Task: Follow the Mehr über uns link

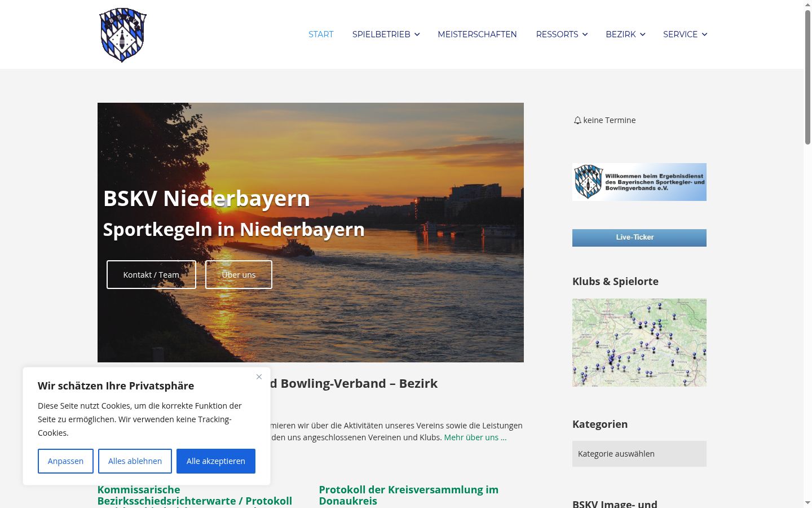Action: [x=475, y=437]
